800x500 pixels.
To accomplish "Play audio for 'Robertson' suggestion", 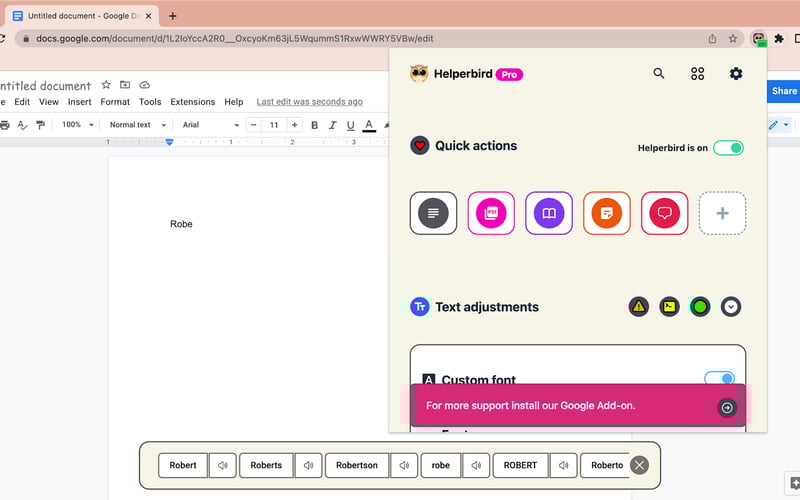I will click(404, 465).
